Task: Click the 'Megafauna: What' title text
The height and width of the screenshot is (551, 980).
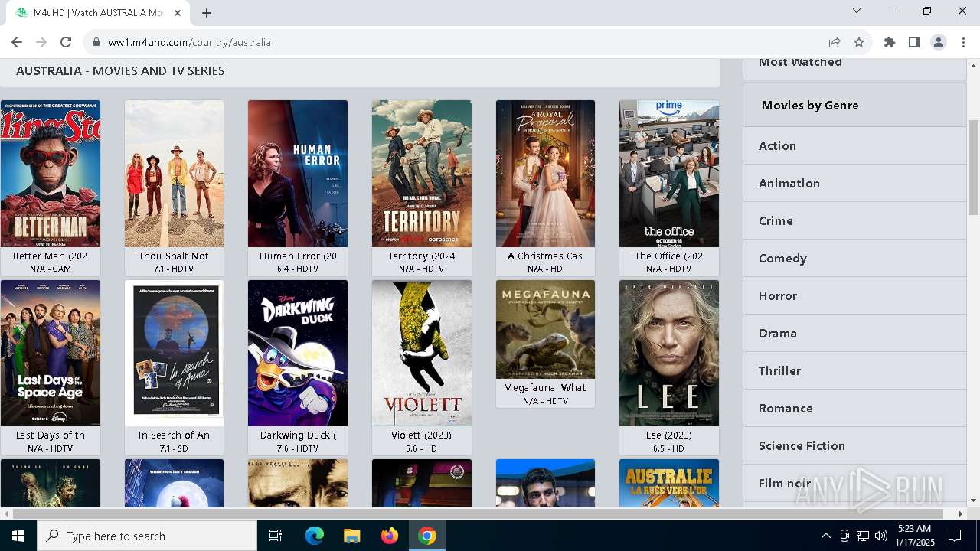Action: (x=545, y=387)
